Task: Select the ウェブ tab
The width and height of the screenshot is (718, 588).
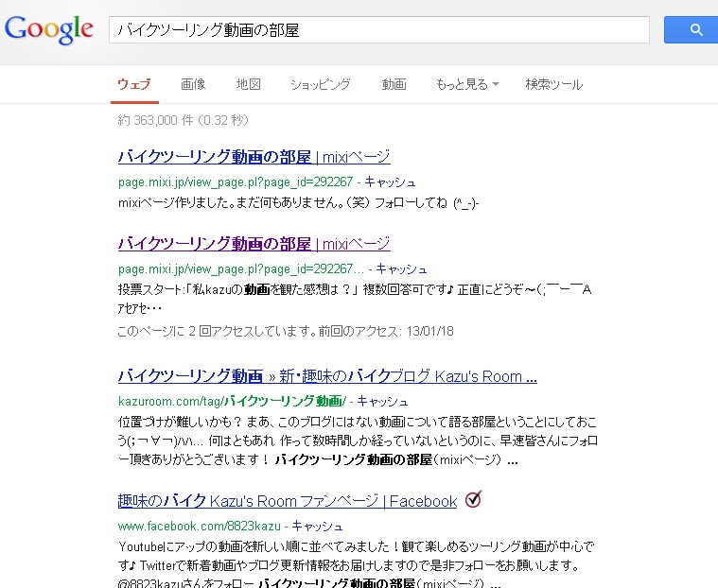Action: click(x=133, y=85)
